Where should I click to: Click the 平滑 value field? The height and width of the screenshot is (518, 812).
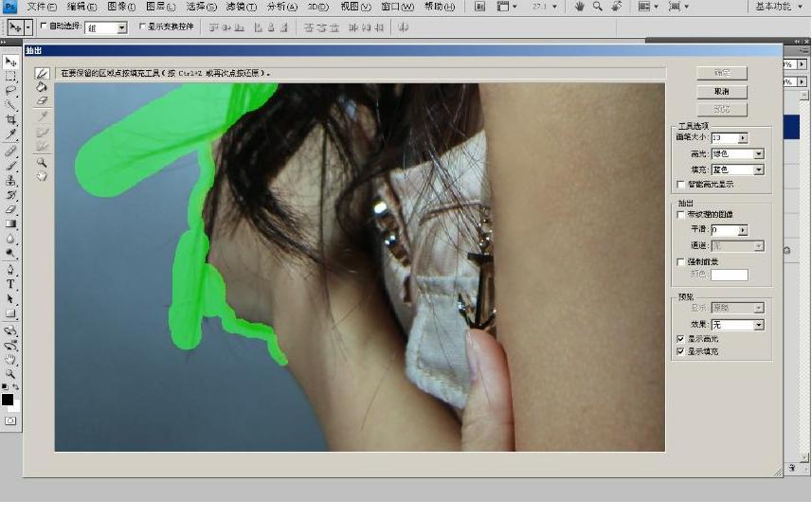click(x=725, y=230)
